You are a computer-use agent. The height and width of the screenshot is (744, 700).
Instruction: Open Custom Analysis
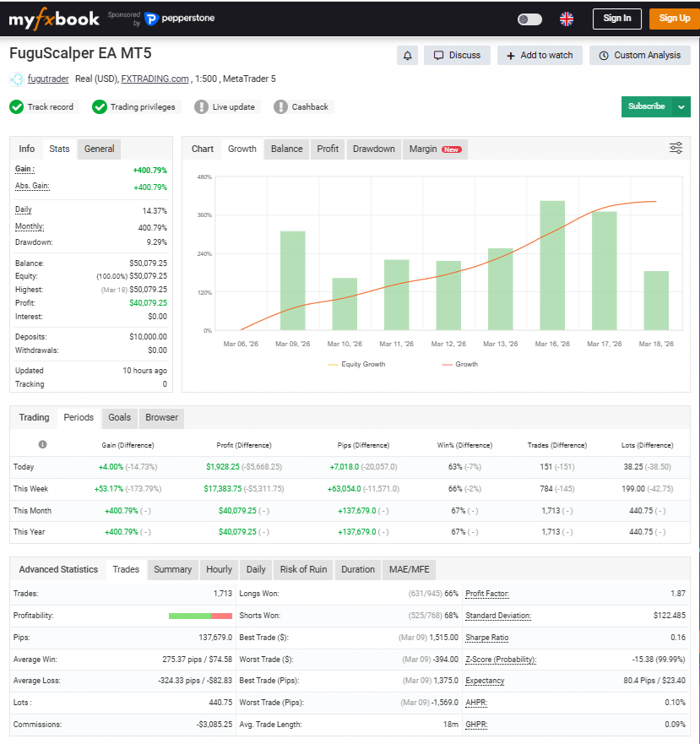point(640,56)
